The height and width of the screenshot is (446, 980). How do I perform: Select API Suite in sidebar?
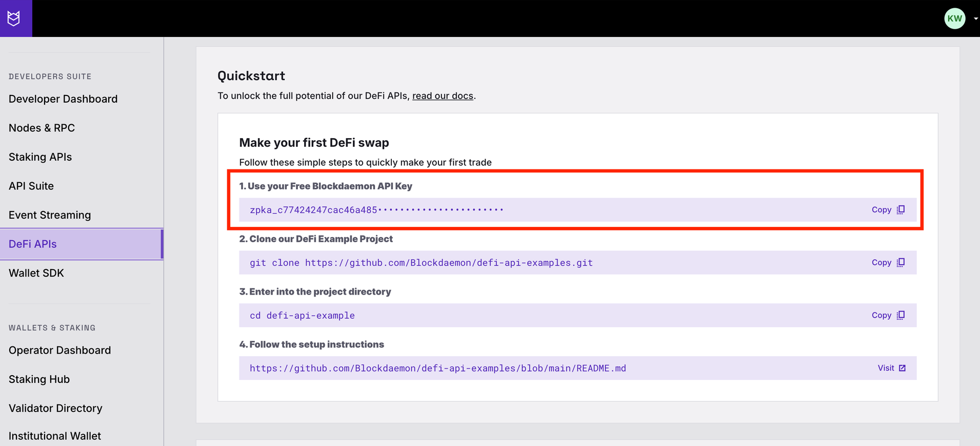click(31, 186)
